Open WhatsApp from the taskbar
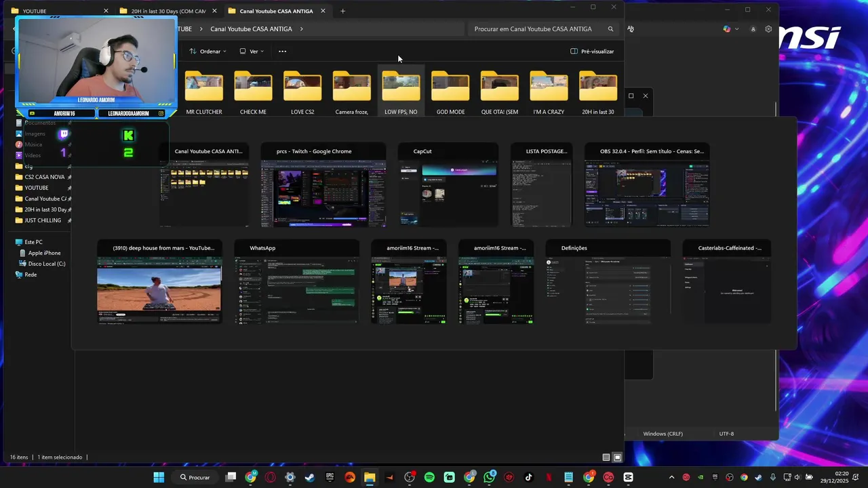Viewport: 868px width, 488px height. (x=489, y=477)
